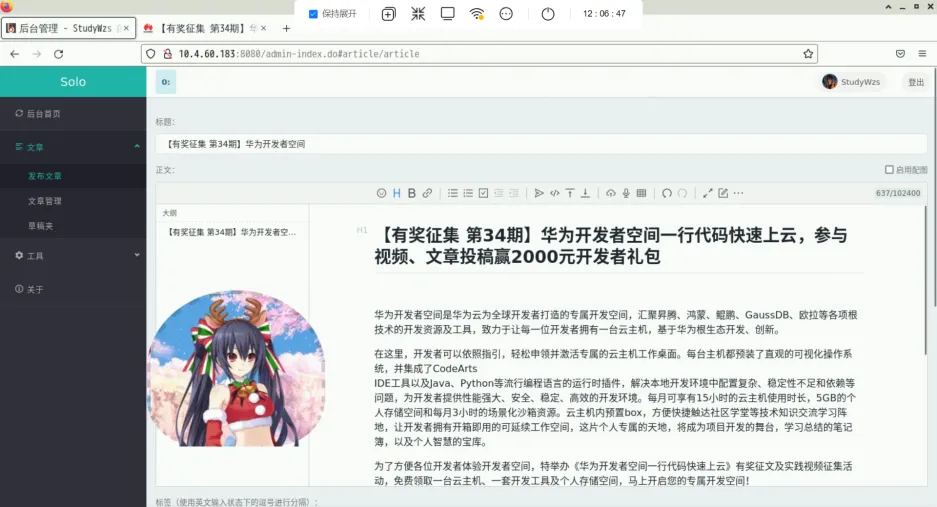Open the circled dots menu in floating bar
937x507 pixels.
pos(506,14)
